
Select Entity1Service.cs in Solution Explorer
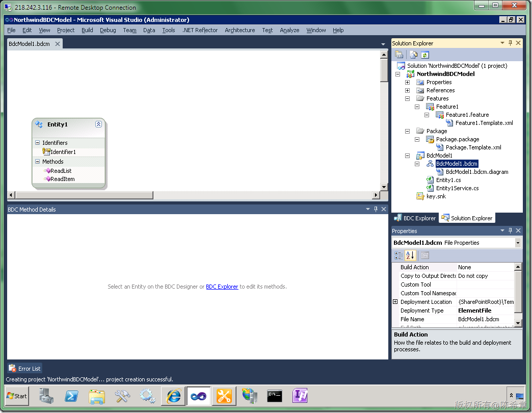[x=457, y=188]
